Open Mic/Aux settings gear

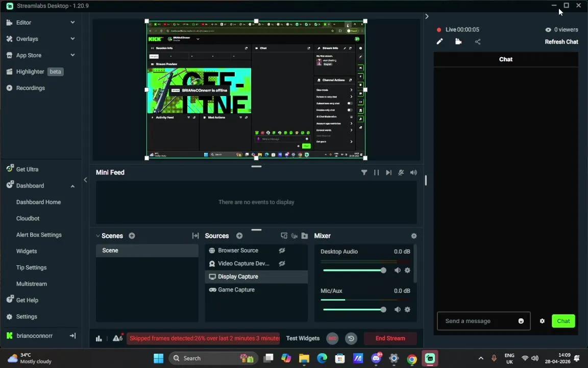(407, 310)
